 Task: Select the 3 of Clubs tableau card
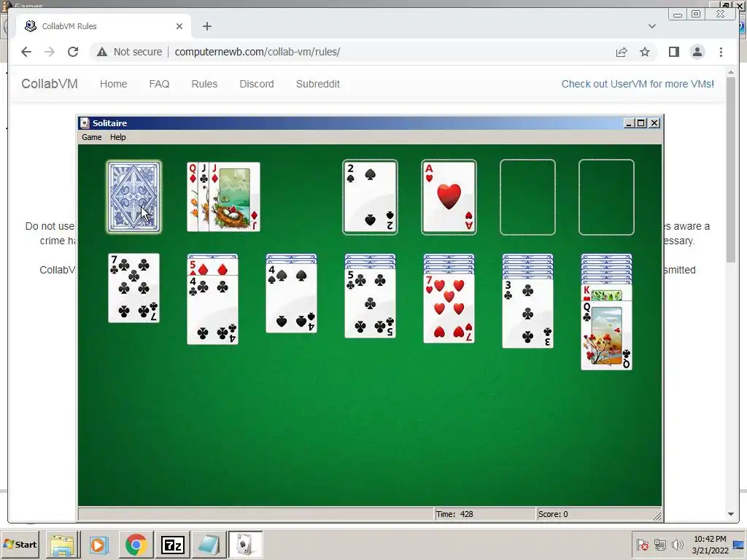click(527, 314)
